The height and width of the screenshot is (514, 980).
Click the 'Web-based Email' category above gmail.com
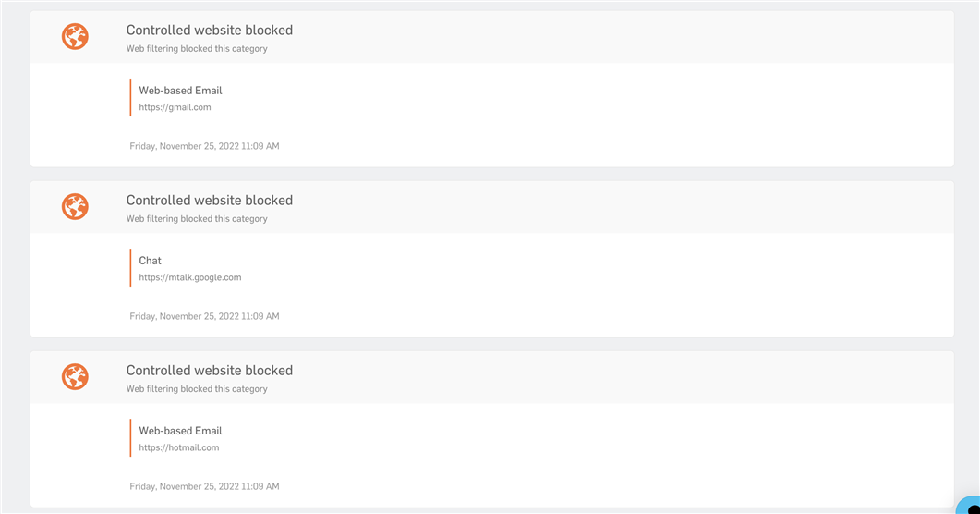181,90
